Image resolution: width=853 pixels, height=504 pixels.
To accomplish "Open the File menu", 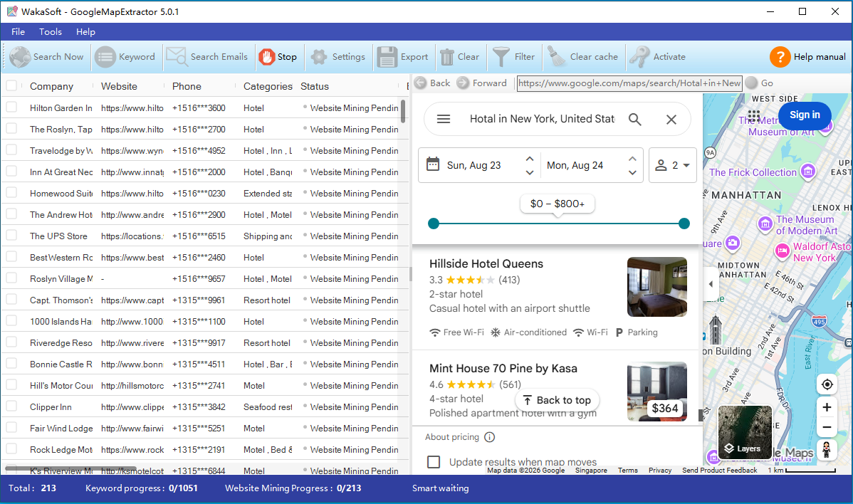I will 18,31.
